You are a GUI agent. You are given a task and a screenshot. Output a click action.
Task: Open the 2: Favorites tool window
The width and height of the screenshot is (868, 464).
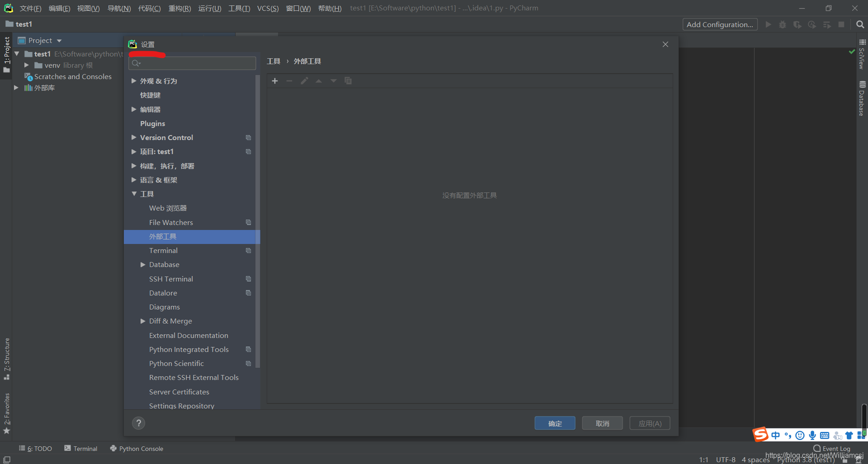click(6, 413)
